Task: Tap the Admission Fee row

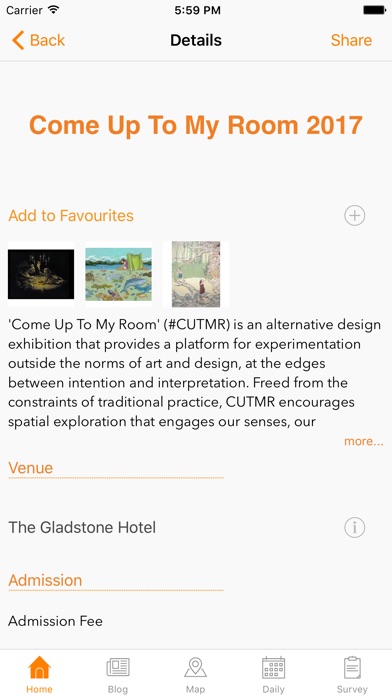Action: 196,621
